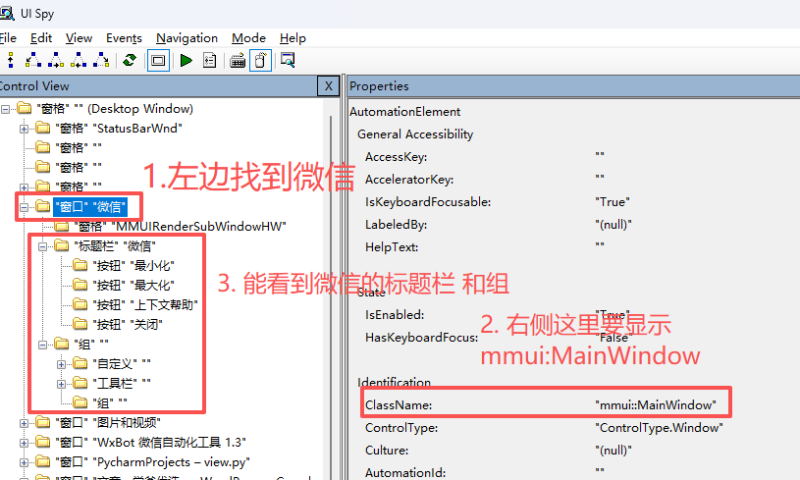Click the folder icon beside 按钮 最小化
This screenshot has height=480, width=800.
pos(80,265)
